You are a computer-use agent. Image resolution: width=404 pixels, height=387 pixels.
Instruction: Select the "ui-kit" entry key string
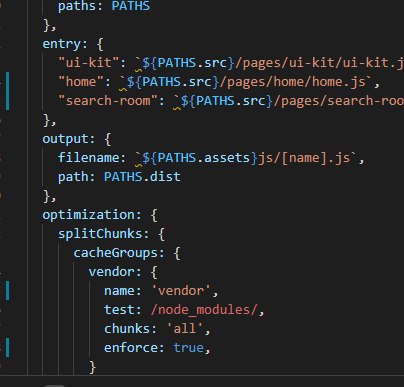89,63
